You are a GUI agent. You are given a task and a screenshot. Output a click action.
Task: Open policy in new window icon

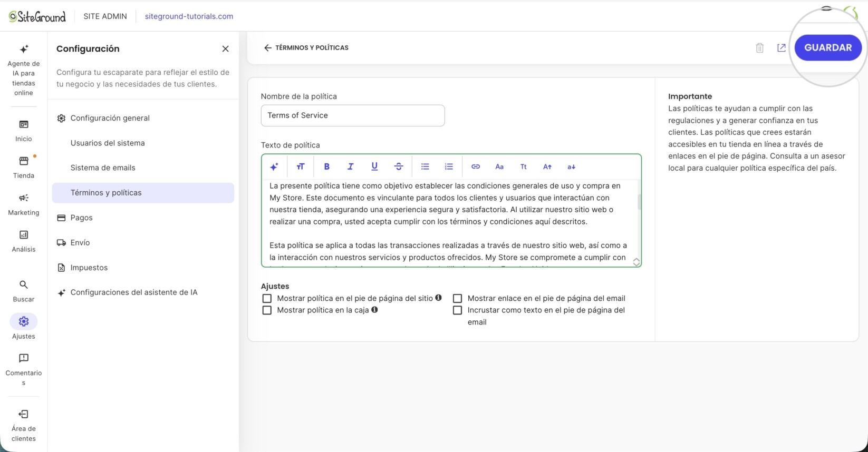pyautogui.click(x=782, y=48)
